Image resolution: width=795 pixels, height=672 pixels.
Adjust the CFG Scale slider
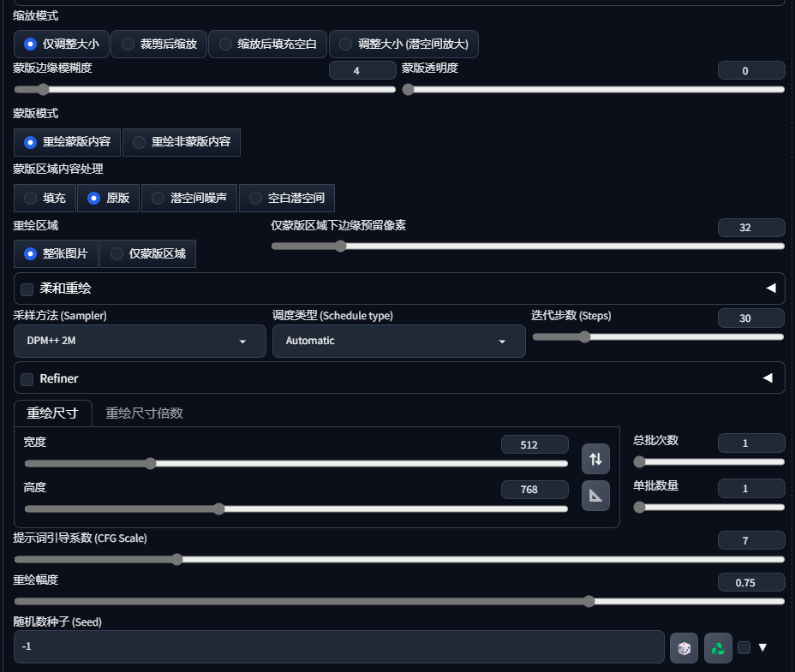(x=399, y=560)
